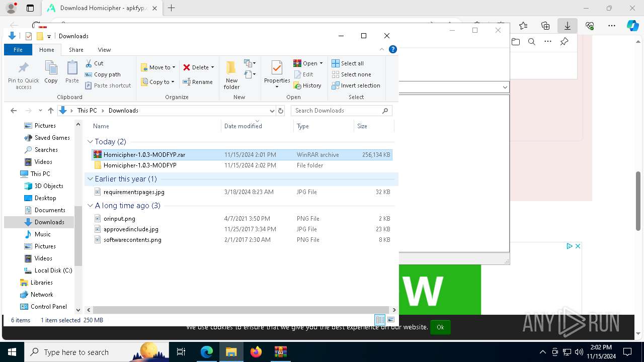The height and width of the screenshot is (362, 644).
Task: Select the Home ribbon tab
Action: (x=47, y=50)
